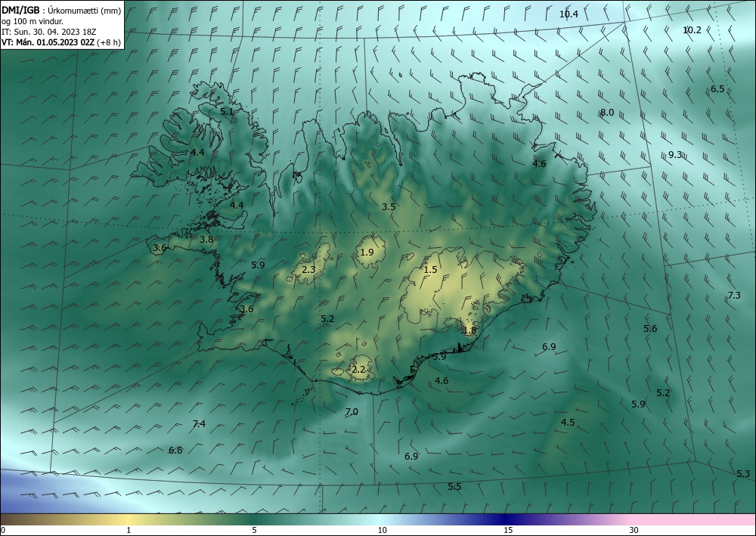This screenshot has width=756, height=536.
Task: Click the dark navy section of the color scale
Action: [x=503, y=519]
